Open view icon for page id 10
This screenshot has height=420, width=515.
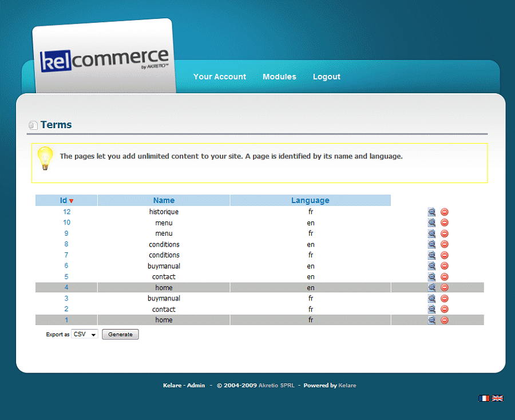tap(432, 223)
